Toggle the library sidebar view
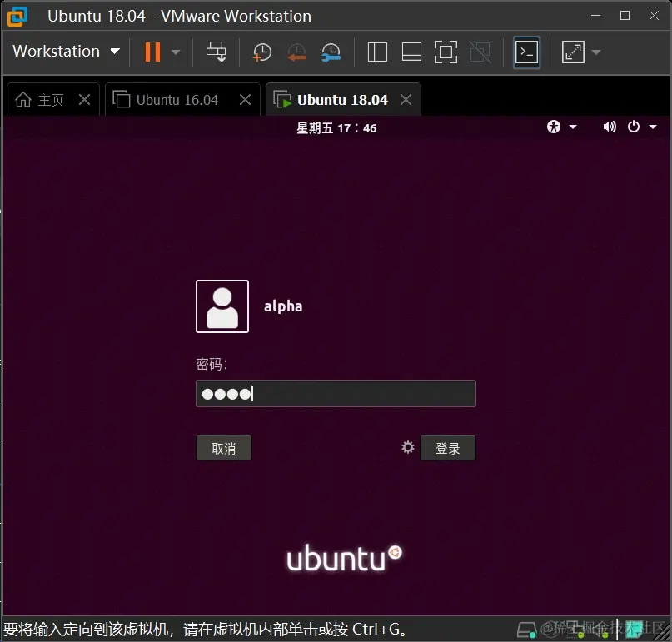Viewport: 672px width, 642px height. click(377, 52)
